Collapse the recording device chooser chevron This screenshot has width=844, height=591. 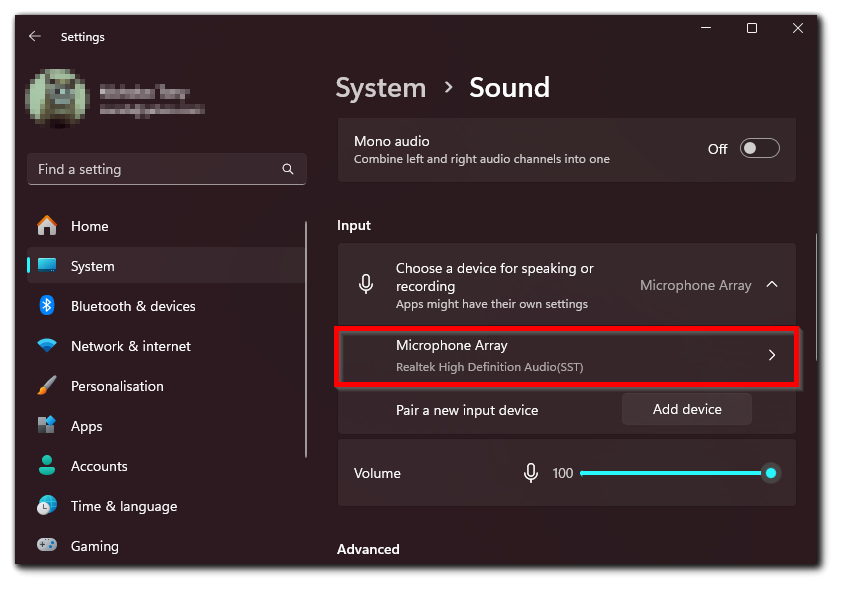tap(772, 284)
